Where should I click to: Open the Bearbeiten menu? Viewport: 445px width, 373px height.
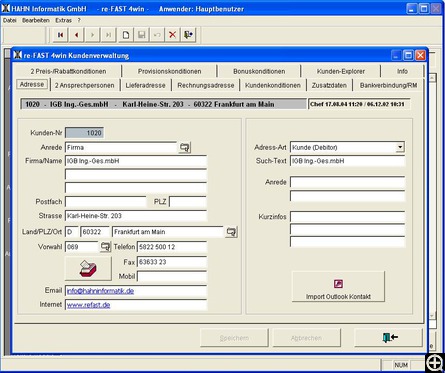coord(36,20)
